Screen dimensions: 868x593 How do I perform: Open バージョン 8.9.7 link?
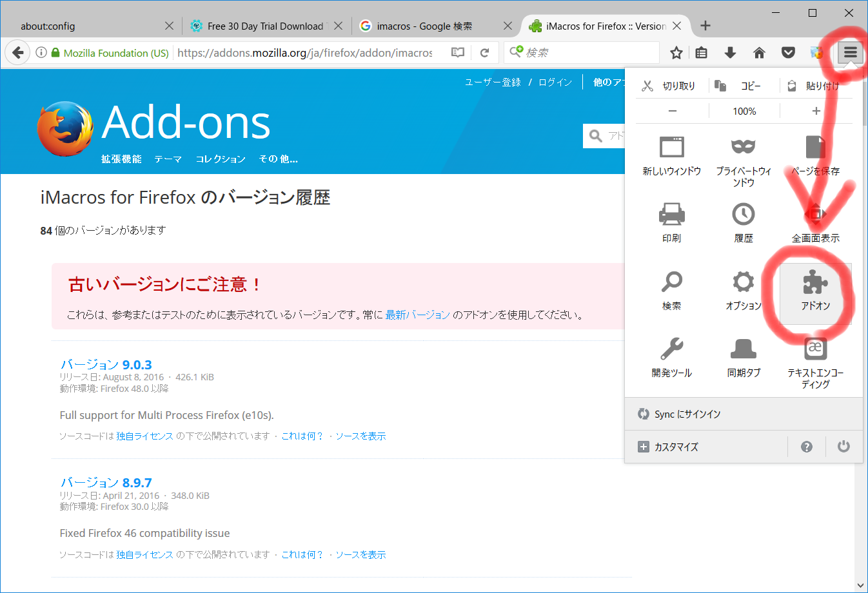106,482
